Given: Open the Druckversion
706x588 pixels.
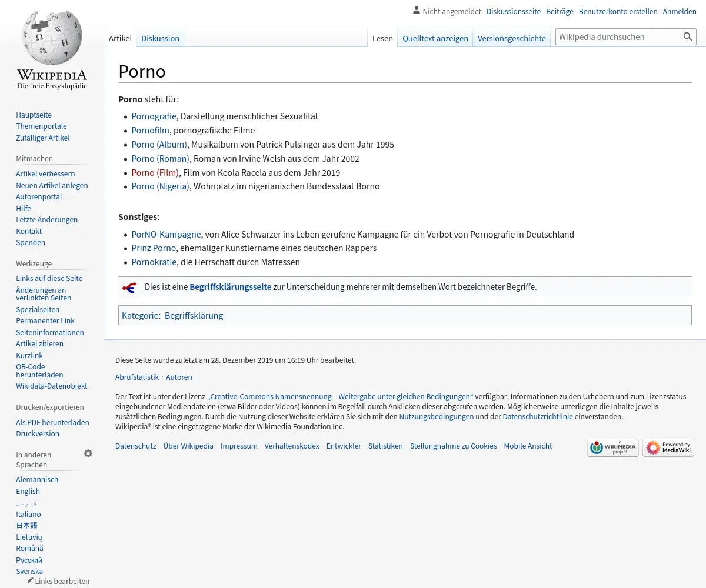Looking at the screenshot, I should pyautogui.click(x=38, y=433).
